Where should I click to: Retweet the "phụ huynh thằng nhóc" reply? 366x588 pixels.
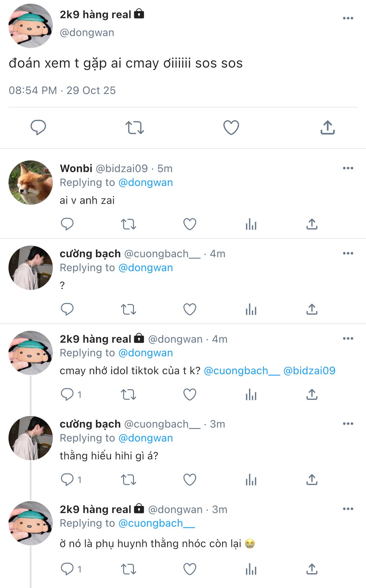[x=129, y=569]
